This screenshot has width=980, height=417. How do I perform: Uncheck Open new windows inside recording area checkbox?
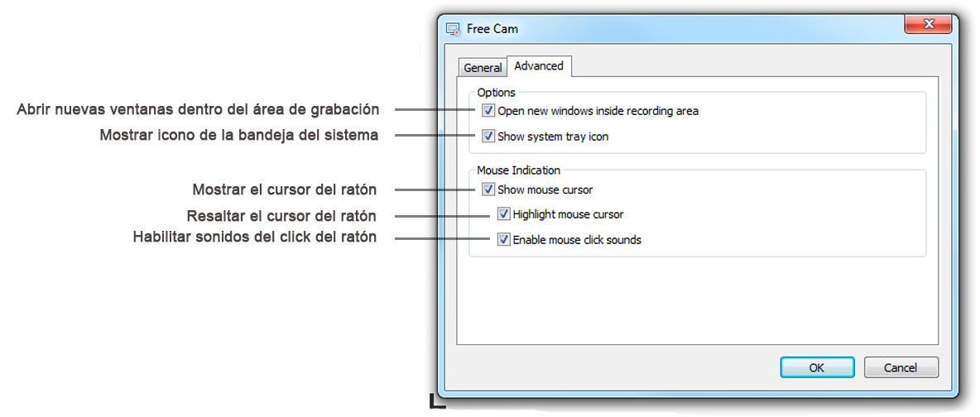(488, 112)
